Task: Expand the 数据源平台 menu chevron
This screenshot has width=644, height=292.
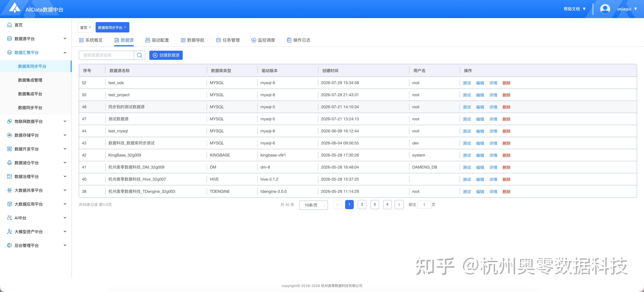Action: tap(65, 39)
